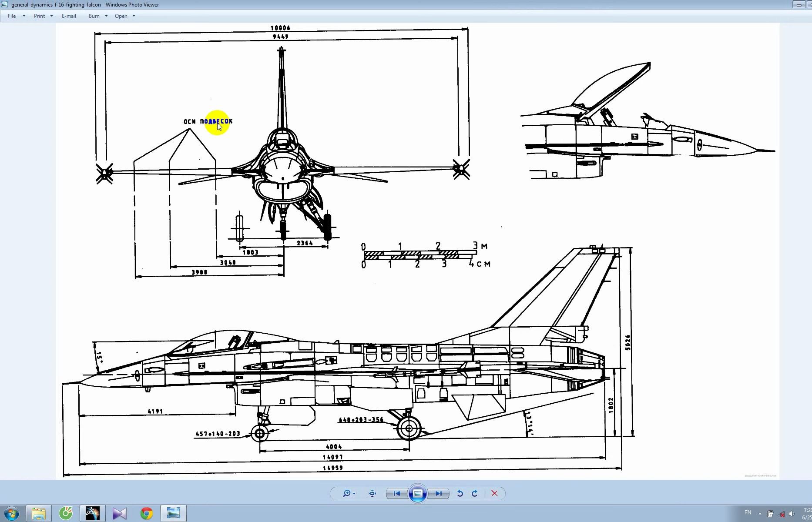Viewport: 812px width, 522px height.
Task: Switch to the 3DS application in taskbar
Action: [x=93, y=513]
